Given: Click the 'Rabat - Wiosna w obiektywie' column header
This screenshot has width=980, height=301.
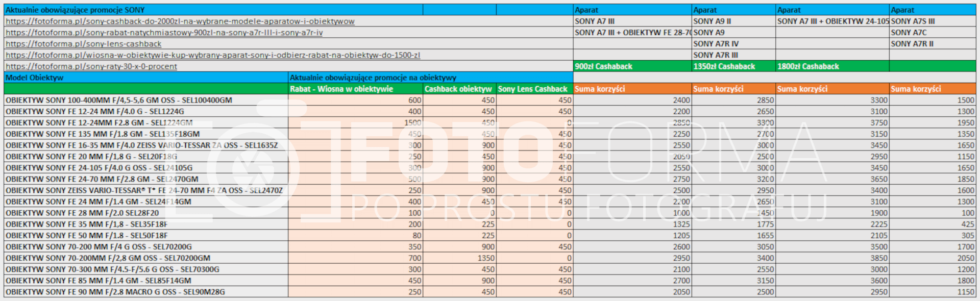Looking at the screenshot, I should [x=356, y=89].
